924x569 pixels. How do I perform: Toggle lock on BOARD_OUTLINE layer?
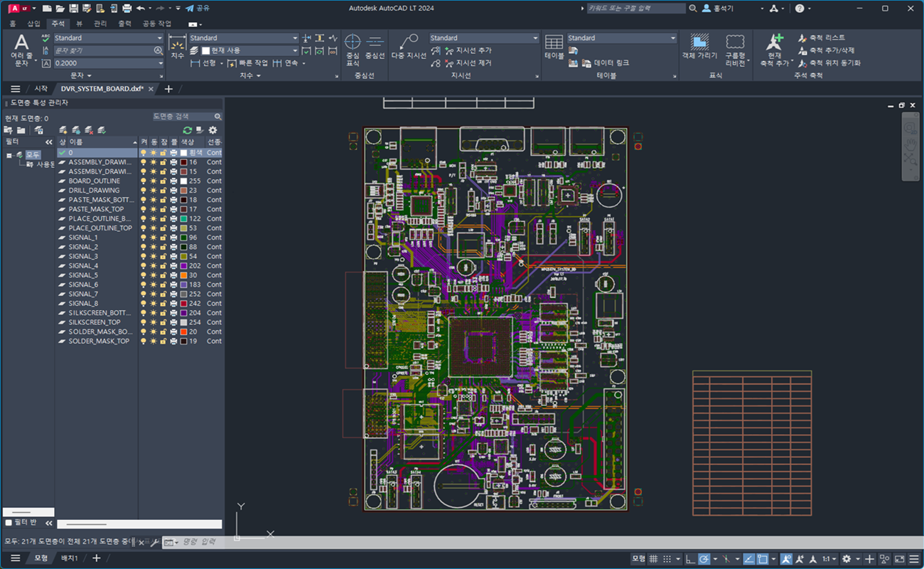coord(163,181)
